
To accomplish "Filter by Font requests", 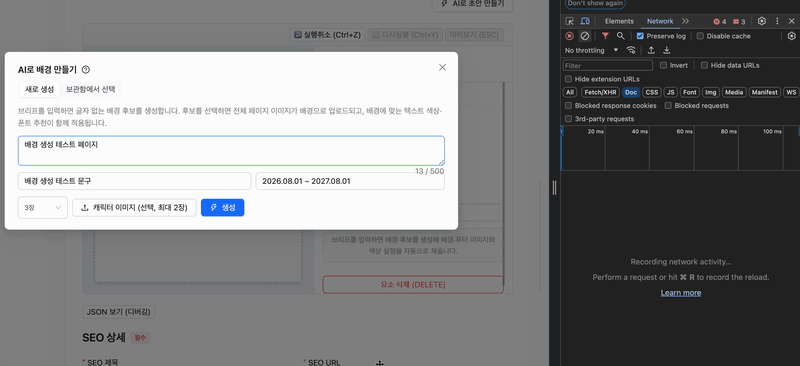I will 690,92.
